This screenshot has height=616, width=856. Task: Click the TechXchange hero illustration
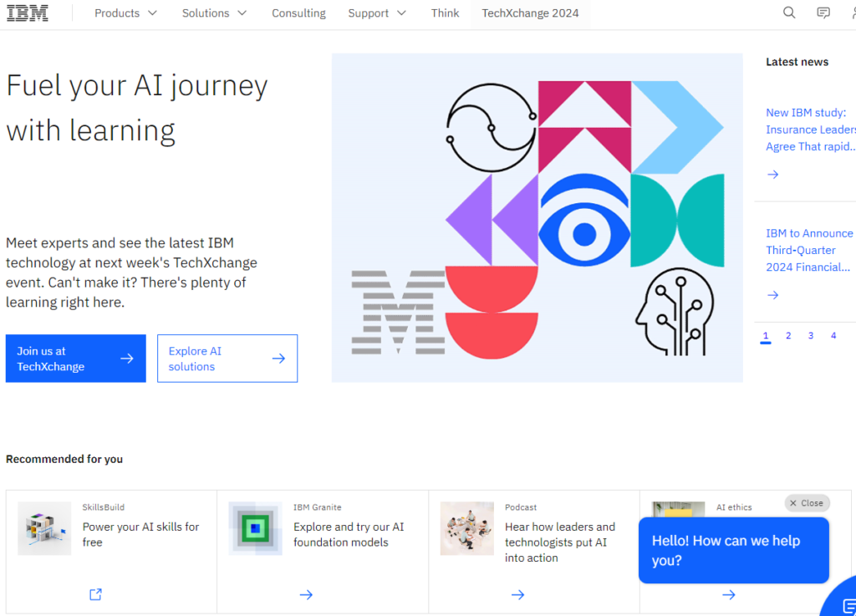click(538, 217)
